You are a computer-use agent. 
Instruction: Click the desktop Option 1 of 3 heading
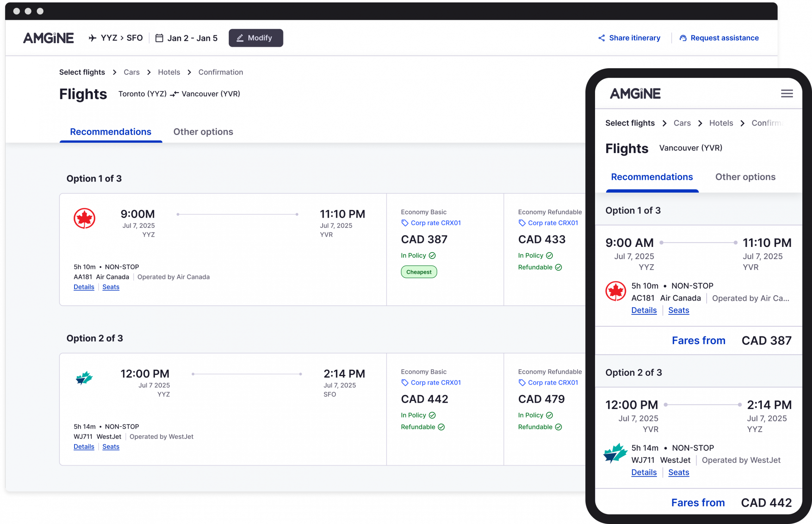pyautogui.click(x=94, y=179)
